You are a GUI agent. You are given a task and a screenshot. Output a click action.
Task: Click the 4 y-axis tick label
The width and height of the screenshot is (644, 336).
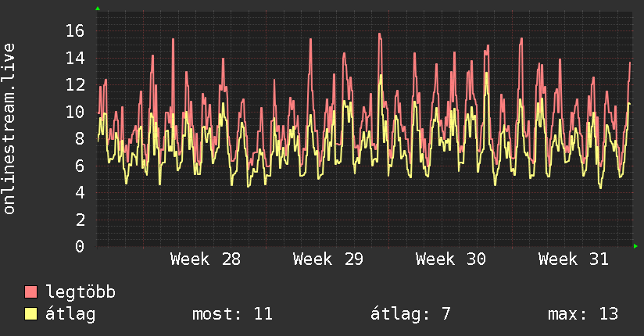(80, 193)
